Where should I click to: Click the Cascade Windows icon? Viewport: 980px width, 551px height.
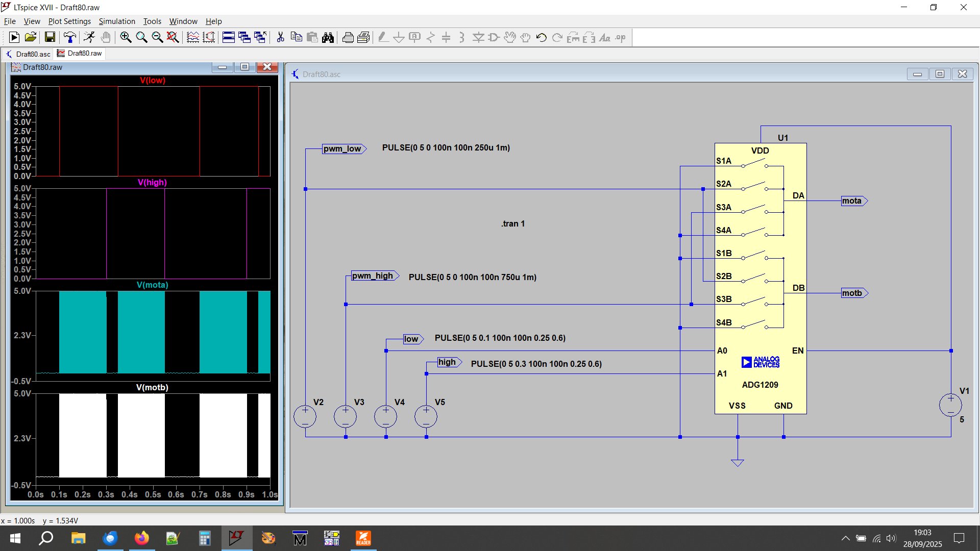244,37
